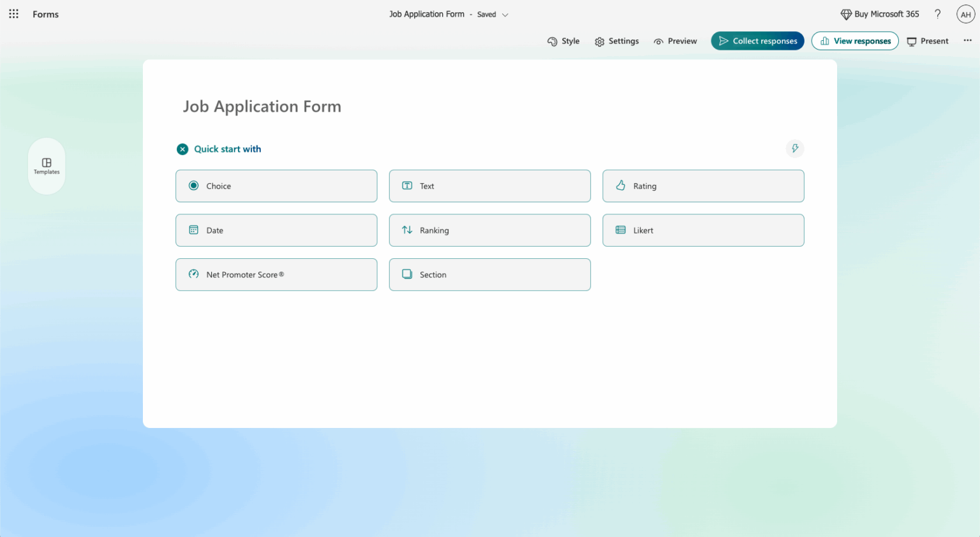This screenshot has height=537, width=980.
Task: Click Collect responses
Action: (757, 40)
